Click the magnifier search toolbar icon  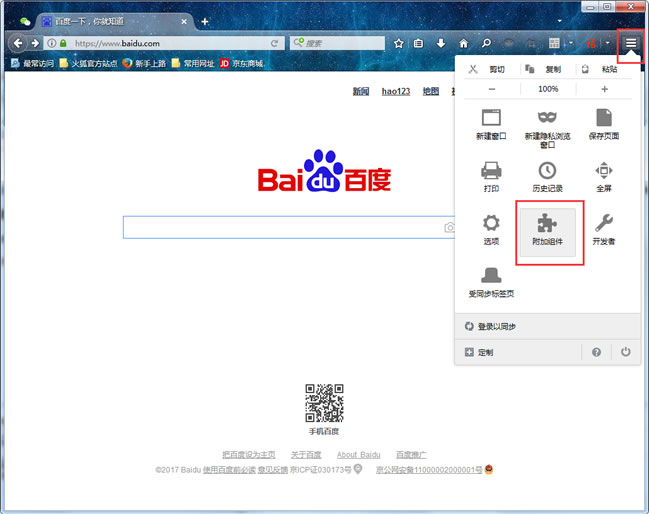click(x=486, y=43)
